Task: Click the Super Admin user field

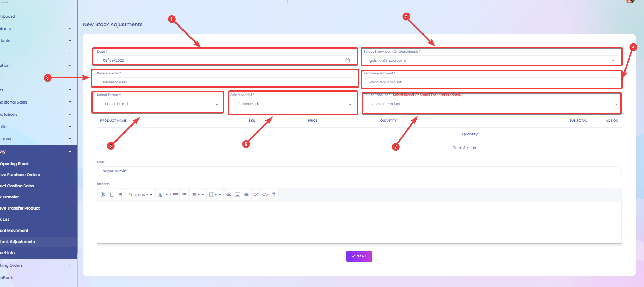Action: (359, 171)
